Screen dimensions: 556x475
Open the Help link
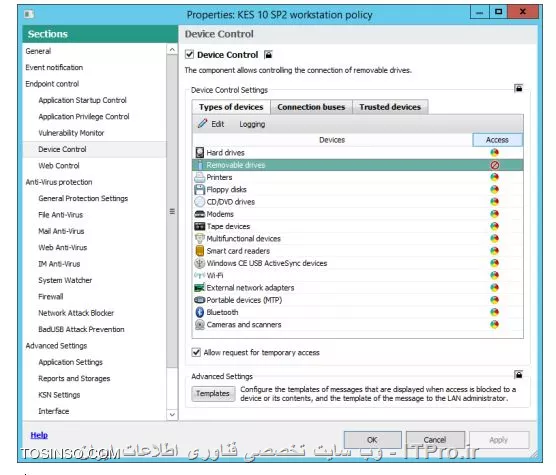[x=39, y=435]
